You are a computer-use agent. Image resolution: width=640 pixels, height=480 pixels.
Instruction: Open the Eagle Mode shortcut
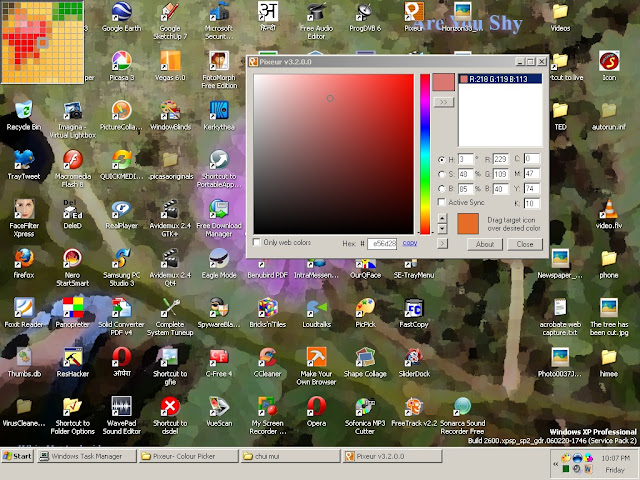(x=219, y=264)
